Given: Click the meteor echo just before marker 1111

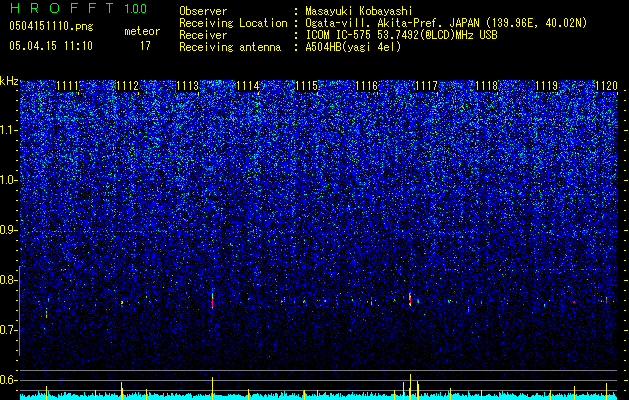Looking at the screenshot, I should pyautogui.click(x=47, y=314).
